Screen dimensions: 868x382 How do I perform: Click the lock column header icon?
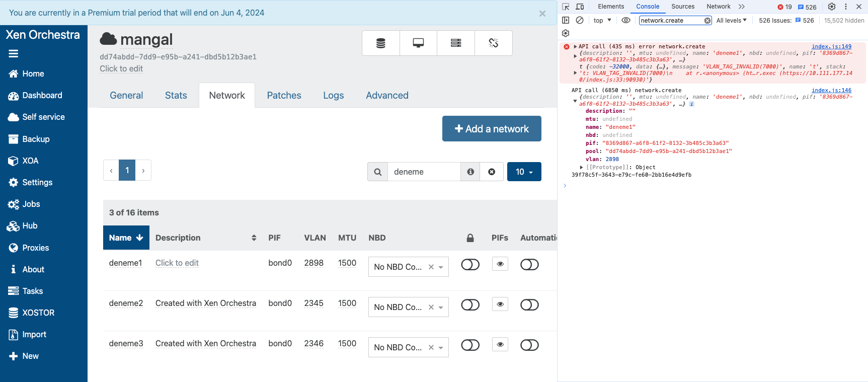470,238
